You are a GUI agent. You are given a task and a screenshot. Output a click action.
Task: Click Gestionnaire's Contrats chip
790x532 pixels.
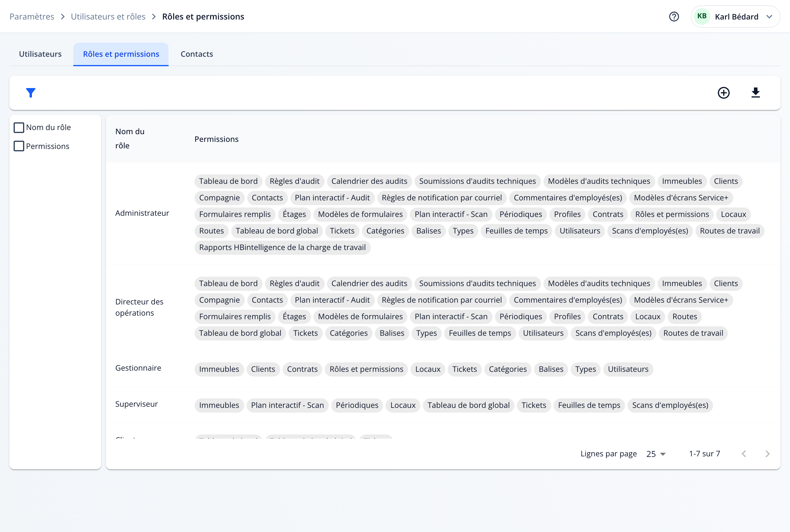click(x=302, y=369)
